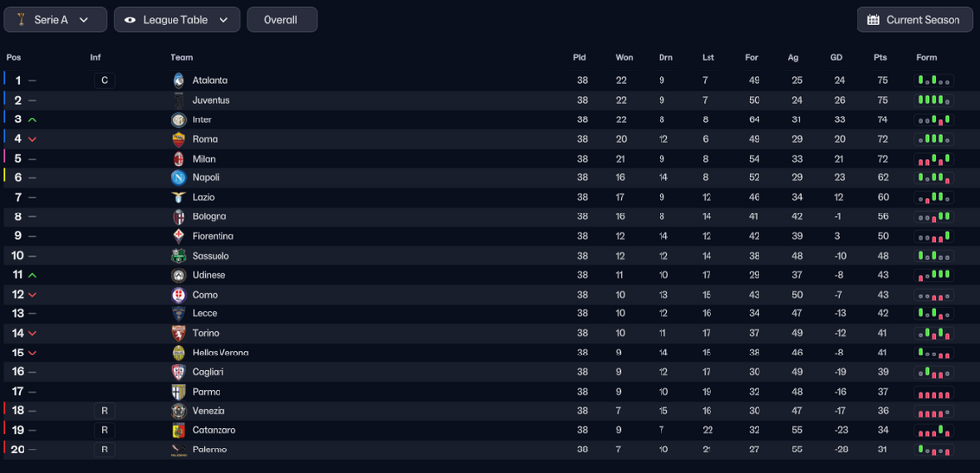Click the Inter club badge
The width and height of the screenshot is (980, 473).
(x=179, y=119)
